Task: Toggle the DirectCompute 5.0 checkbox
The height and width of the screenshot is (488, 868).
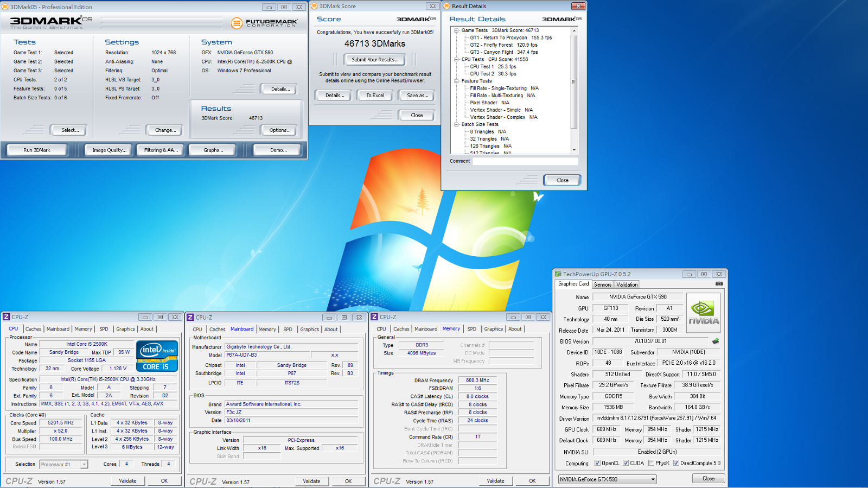Action: (x=676, y=463)
